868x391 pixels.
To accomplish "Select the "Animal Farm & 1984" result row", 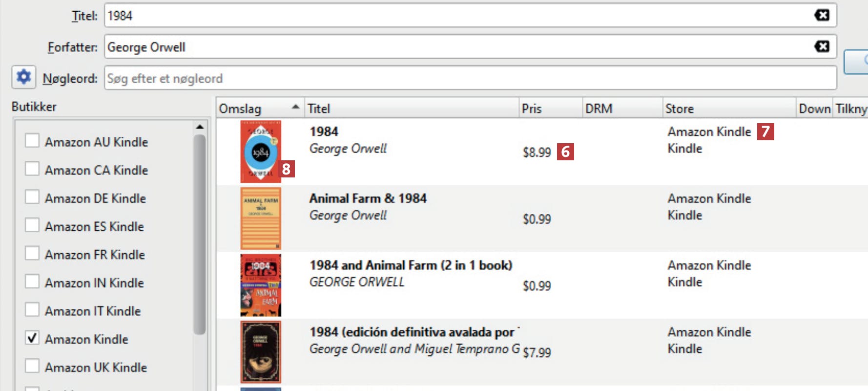I will [x=368, y=198].
